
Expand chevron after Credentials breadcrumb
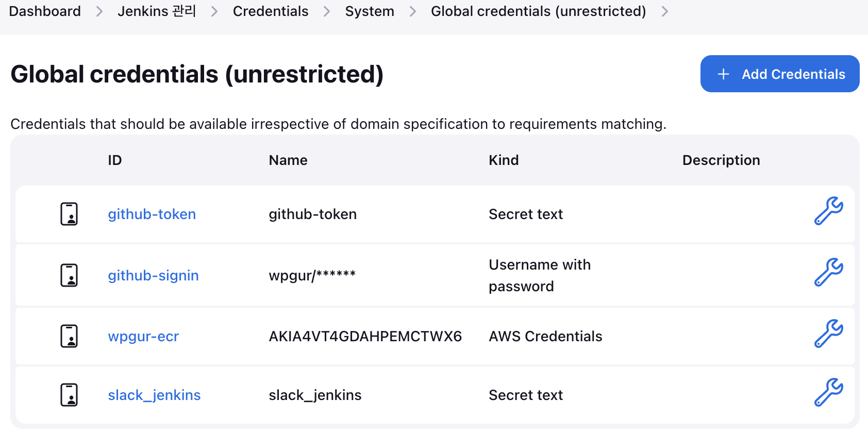click(x=327, y=11)
